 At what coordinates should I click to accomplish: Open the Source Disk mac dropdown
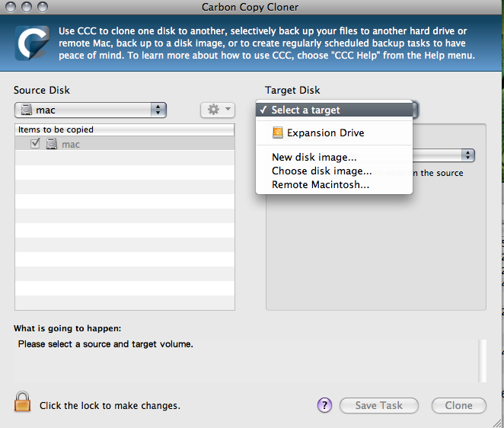91,110
